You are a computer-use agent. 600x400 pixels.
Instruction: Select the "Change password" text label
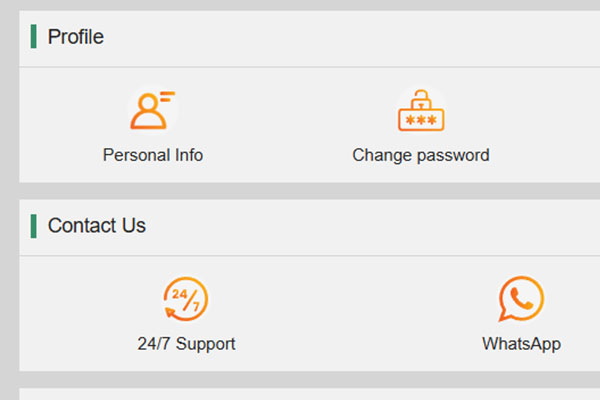(421, 155)
